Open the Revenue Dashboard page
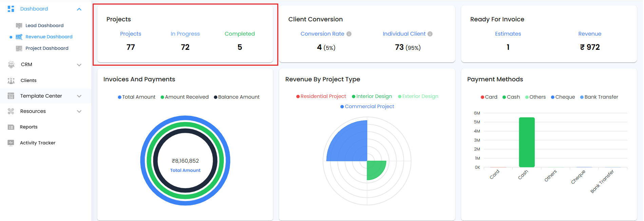This screenshot has width=644, height=221. tap(49, 37)
